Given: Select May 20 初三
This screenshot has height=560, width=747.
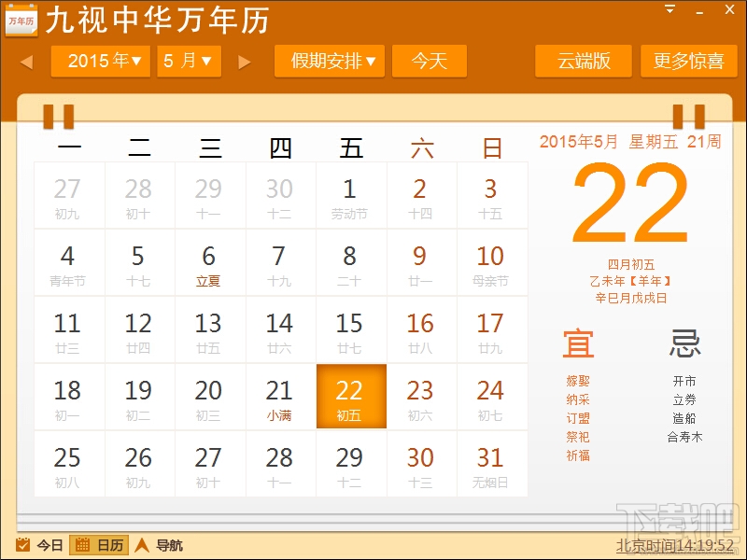Looking at the screenshot, I should click(x=210, y=398).
